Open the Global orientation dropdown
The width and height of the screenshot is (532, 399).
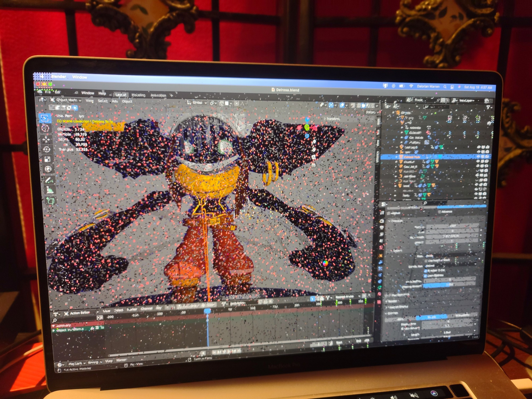coord(197,102)
